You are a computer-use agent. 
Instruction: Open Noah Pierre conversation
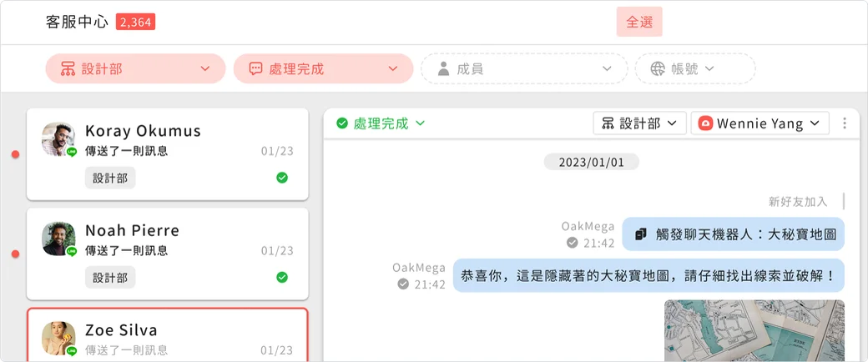coord(168,254)
